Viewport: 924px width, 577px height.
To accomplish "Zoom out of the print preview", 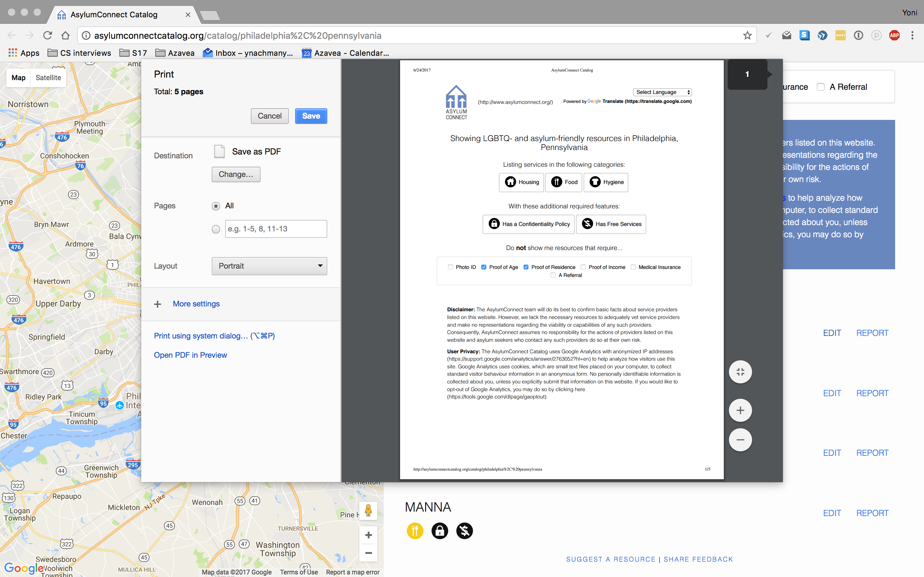I will pyautogui.click(x=740, y=439).
